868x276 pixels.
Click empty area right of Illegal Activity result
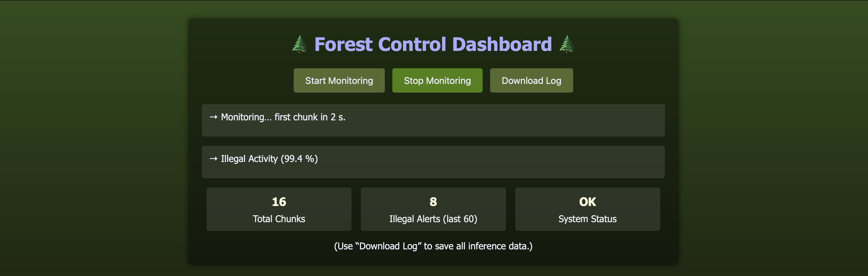pos(505,162)
